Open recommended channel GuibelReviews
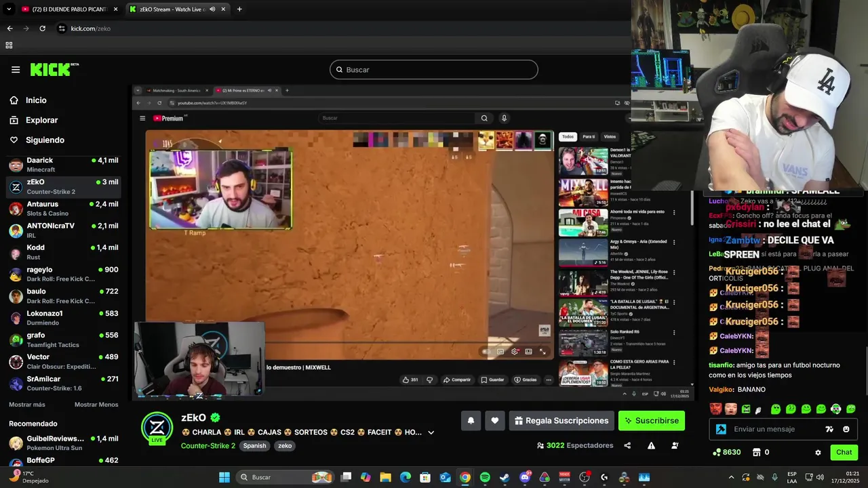The height and width of the screenshot is (488, 868). 63,443
